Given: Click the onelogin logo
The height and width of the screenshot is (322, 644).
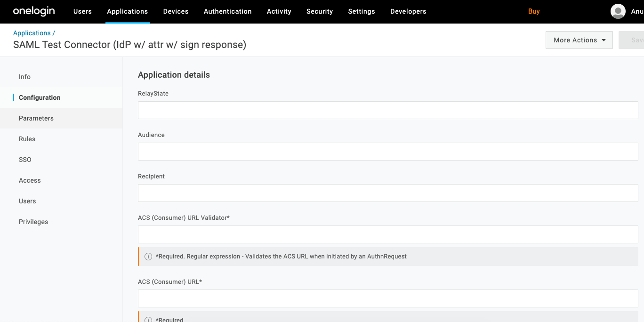Looking at the screenshot, I should pyautogui.click(x=33, y=11).
